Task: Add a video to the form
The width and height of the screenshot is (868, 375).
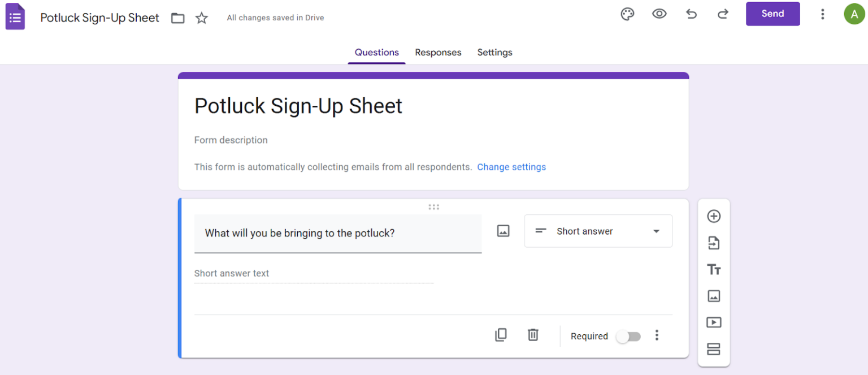Action: pos(714,322)
